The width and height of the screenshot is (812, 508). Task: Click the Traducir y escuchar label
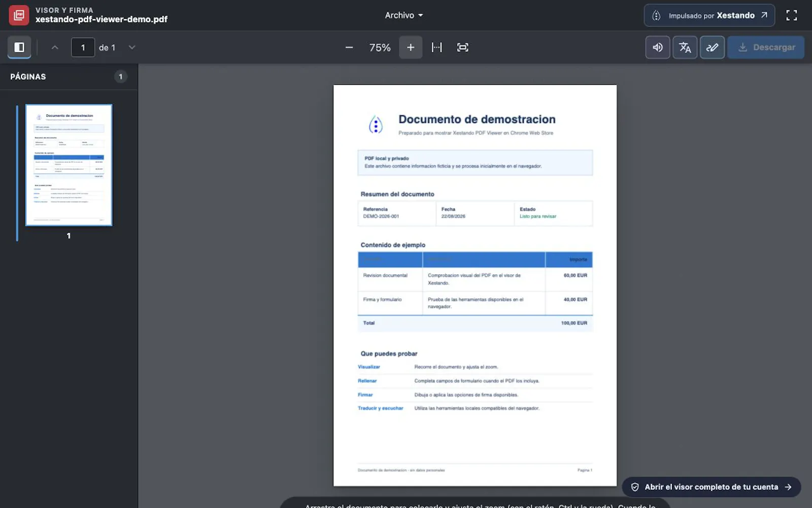point(381,408)
